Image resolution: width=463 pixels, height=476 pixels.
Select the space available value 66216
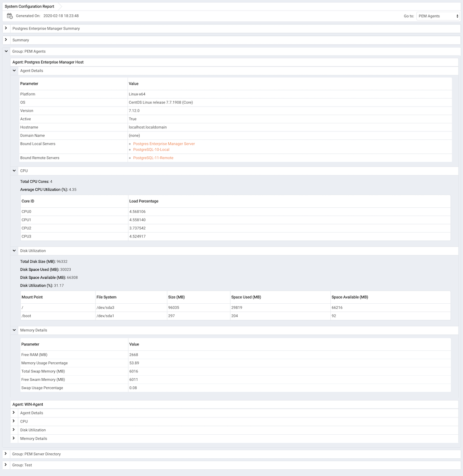337,308
